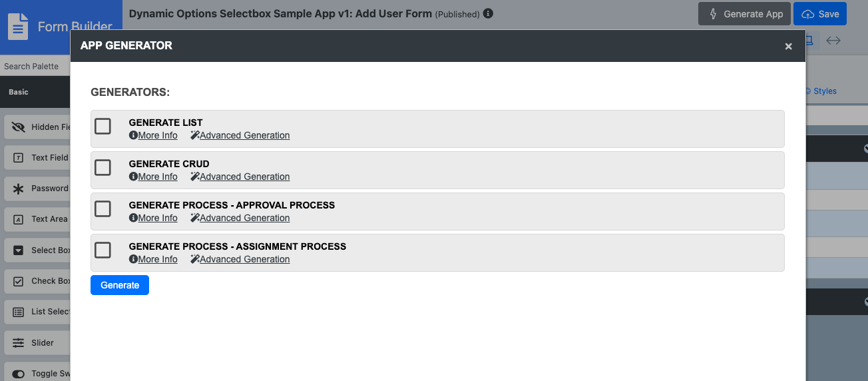The image size is (868, 381).
Task: Click the horizontal arrows icon top right
Action: point(833,41)
